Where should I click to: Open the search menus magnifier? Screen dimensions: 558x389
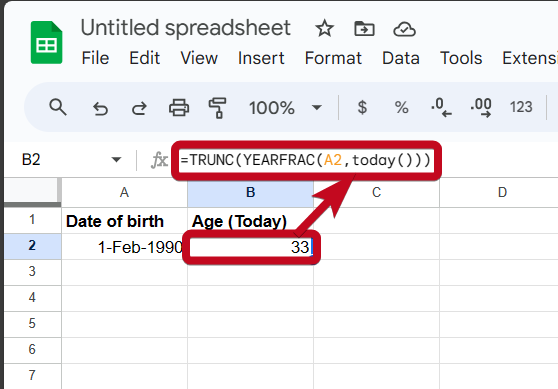pyautogui.click(x=58, y=107)
